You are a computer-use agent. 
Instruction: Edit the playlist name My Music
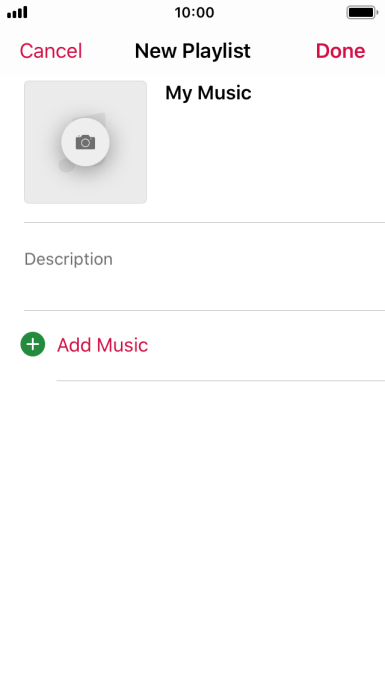tap(208, 93)
